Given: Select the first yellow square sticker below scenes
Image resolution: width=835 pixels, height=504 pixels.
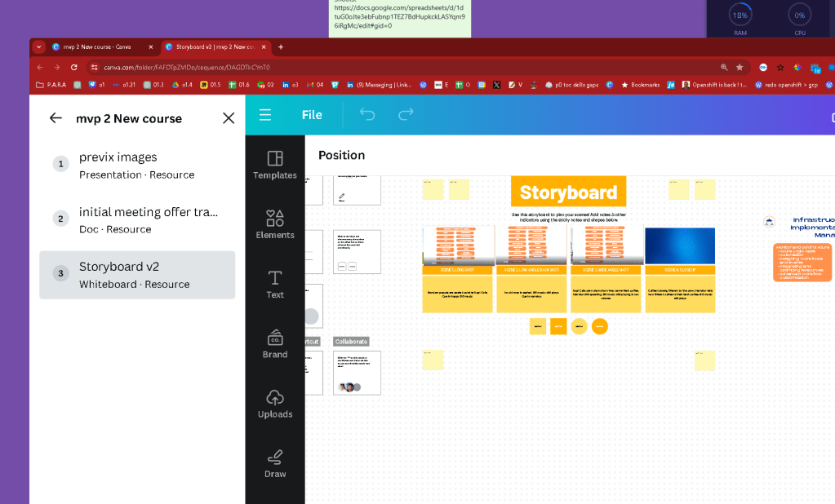Looking at the screenshot, I should click(538, 326).
